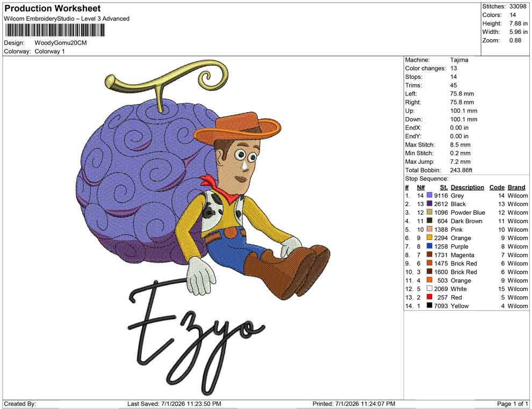
Task: Click stitch count 2612 in the Black row
Action: pos(441,204)
